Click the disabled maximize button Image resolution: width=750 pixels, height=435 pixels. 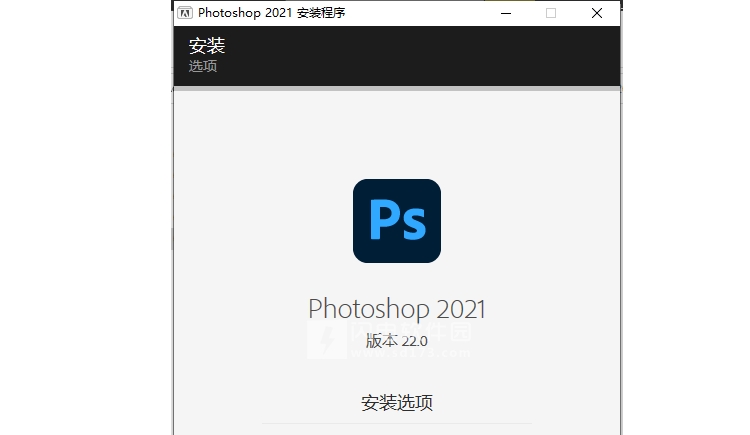tap(551, 13)
